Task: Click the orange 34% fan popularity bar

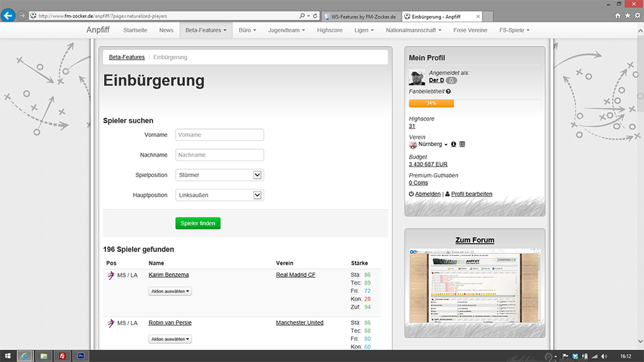Action: tap(431, 103)
